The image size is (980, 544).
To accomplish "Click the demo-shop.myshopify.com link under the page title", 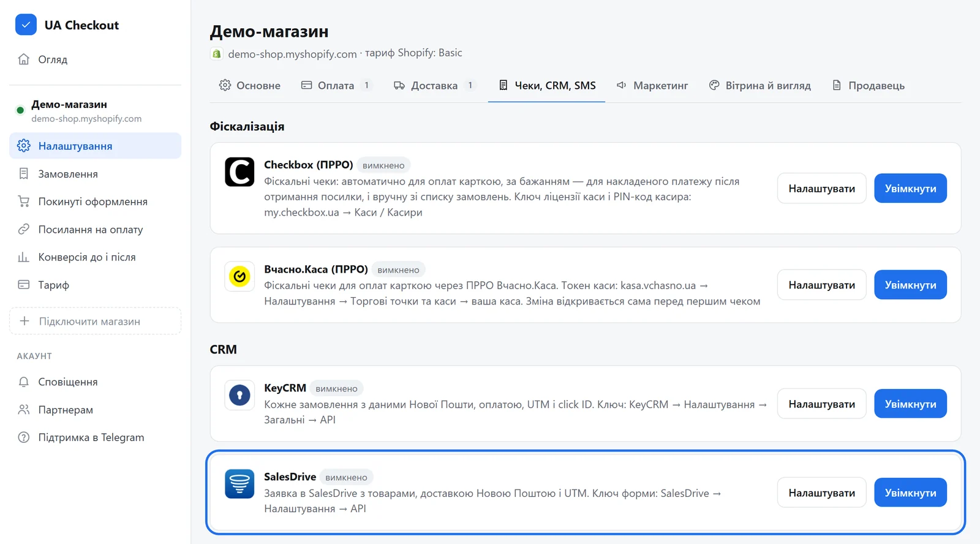I will 292,54.
